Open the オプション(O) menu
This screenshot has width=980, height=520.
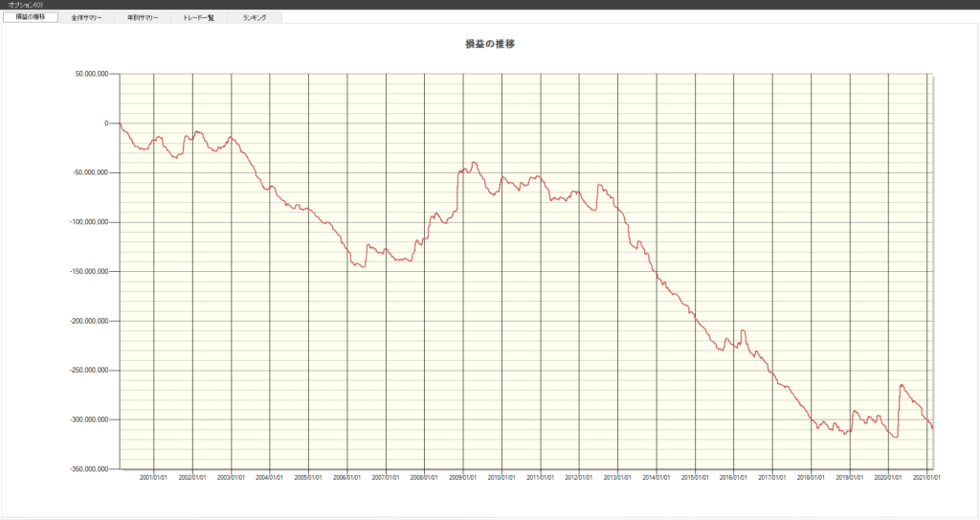point(26,5)
